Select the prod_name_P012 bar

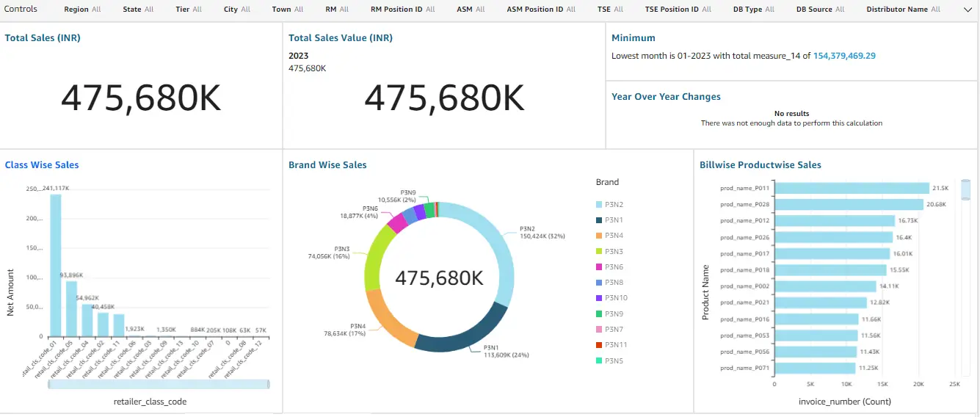835,221
